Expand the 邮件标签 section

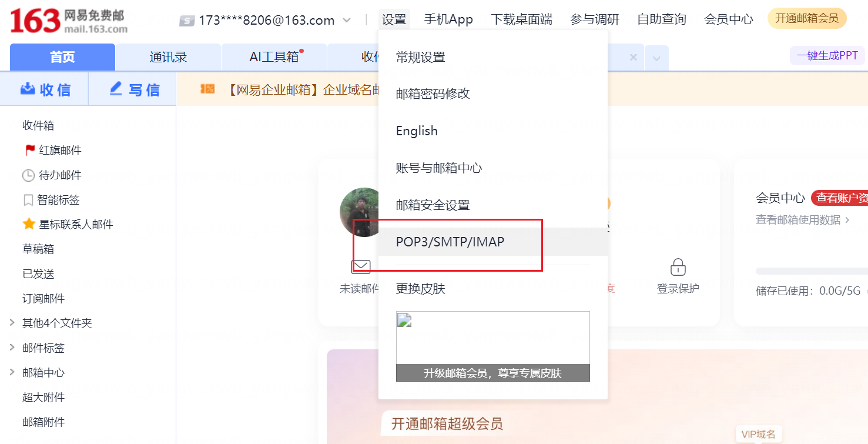pyautogui.click(x=12, y=348)
